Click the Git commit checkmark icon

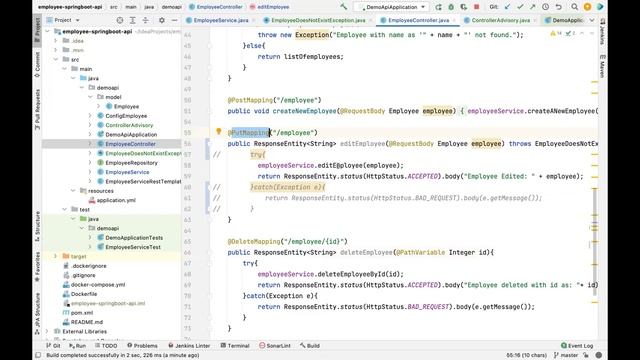[x=520, y=7]
